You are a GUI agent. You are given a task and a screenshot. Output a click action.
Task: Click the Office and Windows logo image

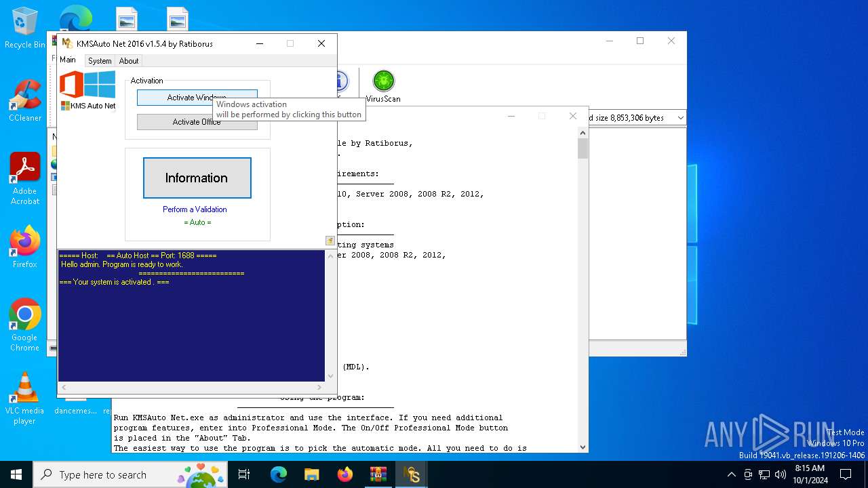pyautogui.click(x=87, y=85)
